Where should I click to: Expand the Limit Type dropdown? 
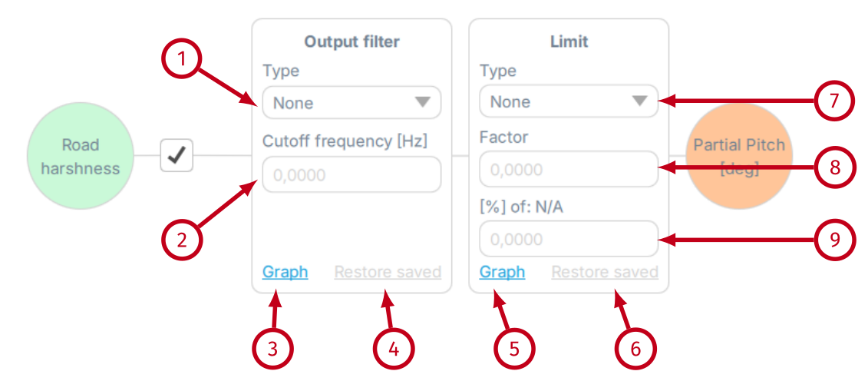point(569,101)
